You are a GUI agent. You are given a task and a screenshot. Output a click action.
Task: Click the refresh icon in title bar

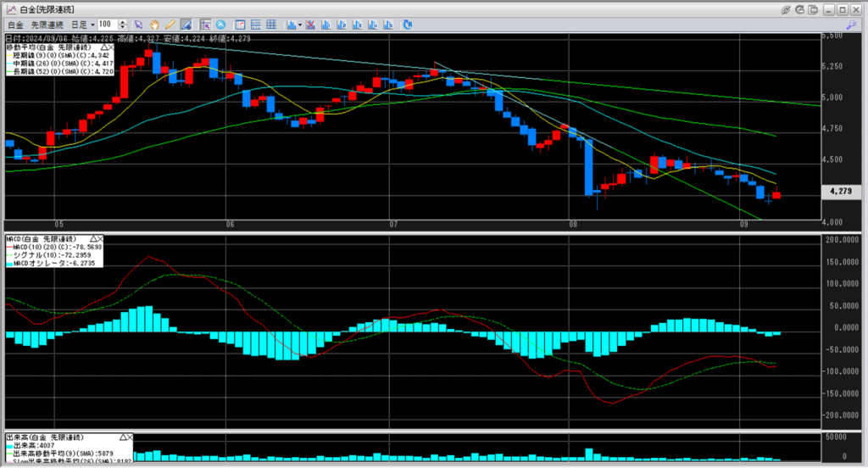click(799, 9)
